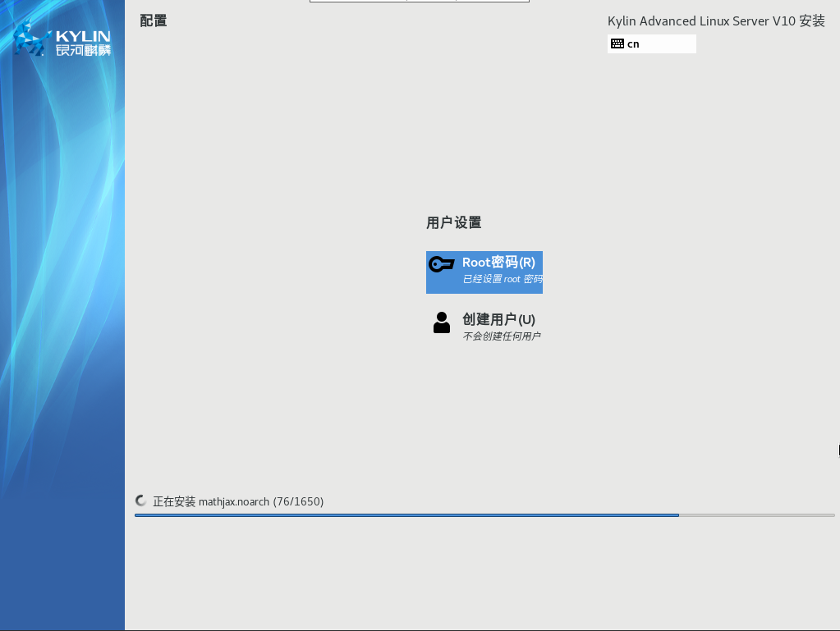
Task: Click the 已经设置 root 密码 status text
Action: tap(502, 280)
